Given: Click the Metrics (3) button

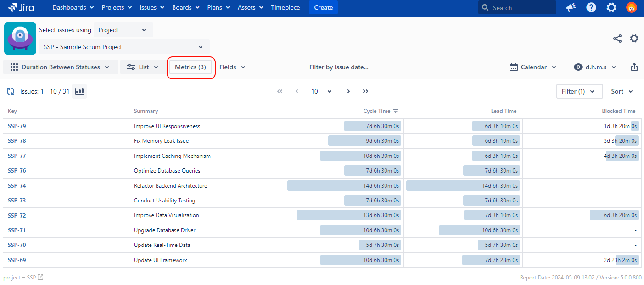Looking at the screenshot, I should tap(190, 67).
